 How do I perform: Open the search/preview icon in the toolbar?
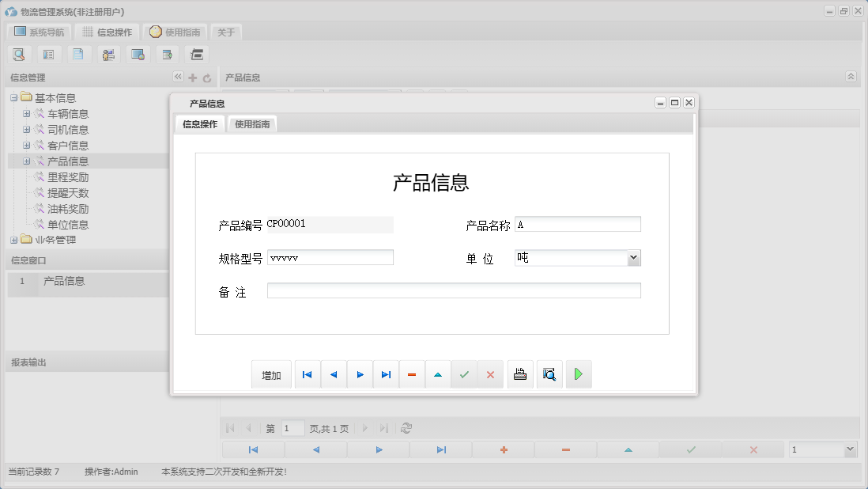(x=19, y=54)
